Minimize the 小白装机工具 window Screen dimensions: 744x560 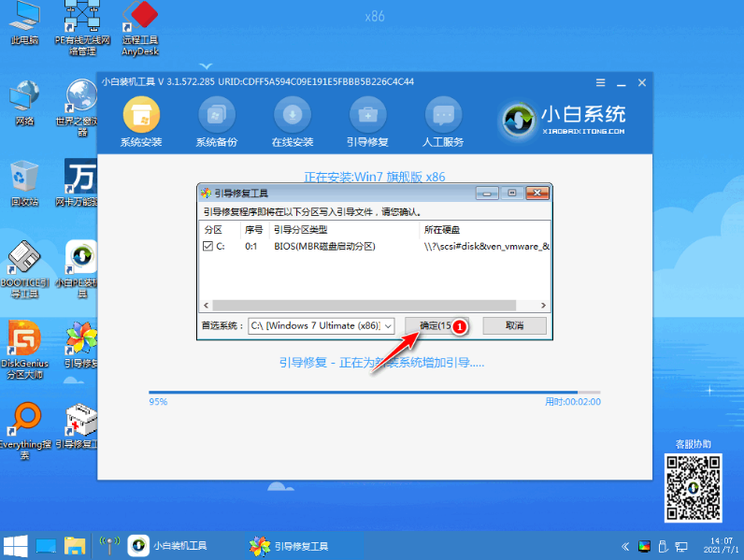click(x=622, y=83)
